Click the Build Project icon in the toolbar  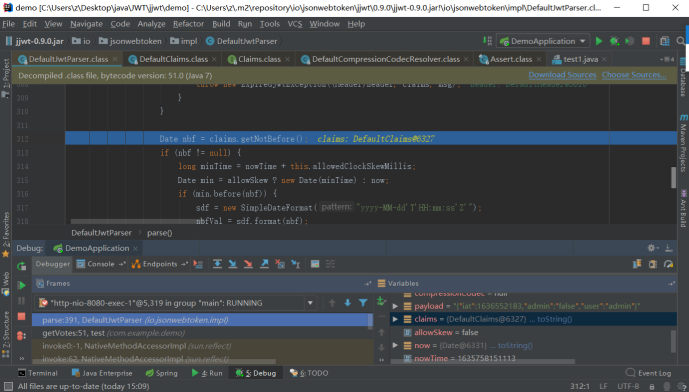(487, 41)
